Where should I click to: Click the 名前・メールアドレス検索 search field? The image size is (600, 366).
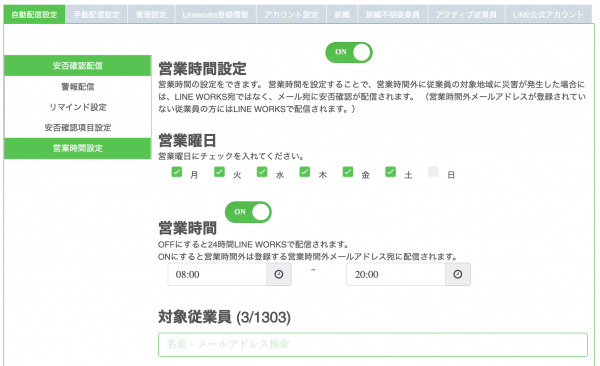tap(373, 345)
